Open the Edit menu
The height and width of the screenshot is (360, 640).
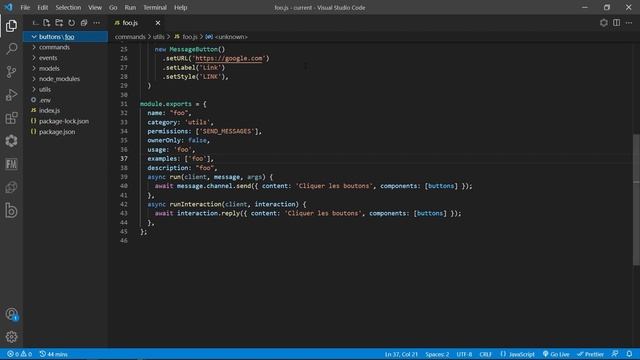click(42, 7)
